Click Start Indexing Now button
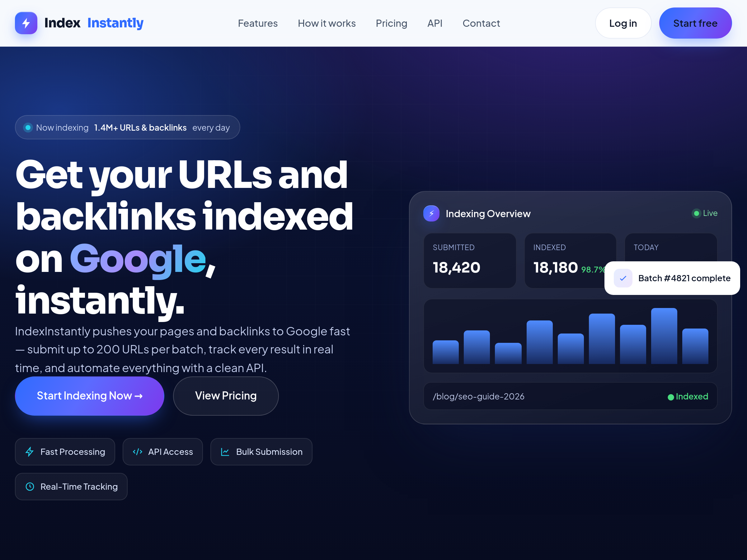 (90, 396)
